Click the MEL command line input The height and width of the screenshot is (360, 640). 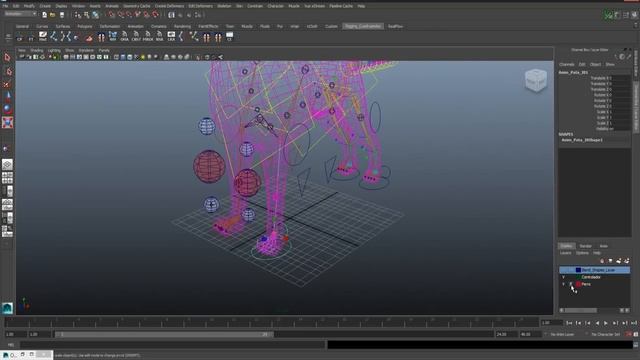[x=172, y=345]
